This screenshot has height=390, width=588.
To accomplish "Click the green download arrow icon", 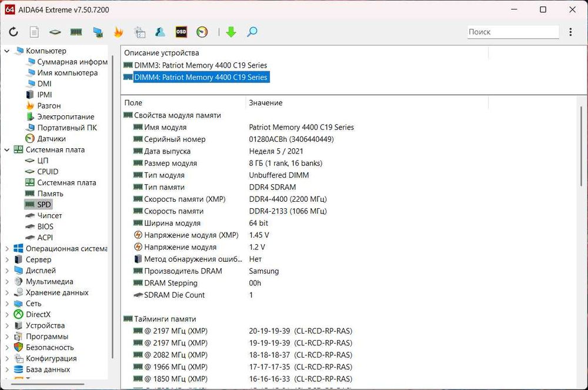I will point(231,32).
